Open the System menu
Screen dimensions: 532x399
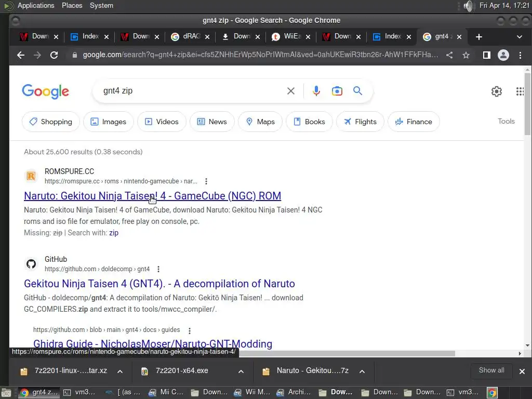tap(101, 5)
